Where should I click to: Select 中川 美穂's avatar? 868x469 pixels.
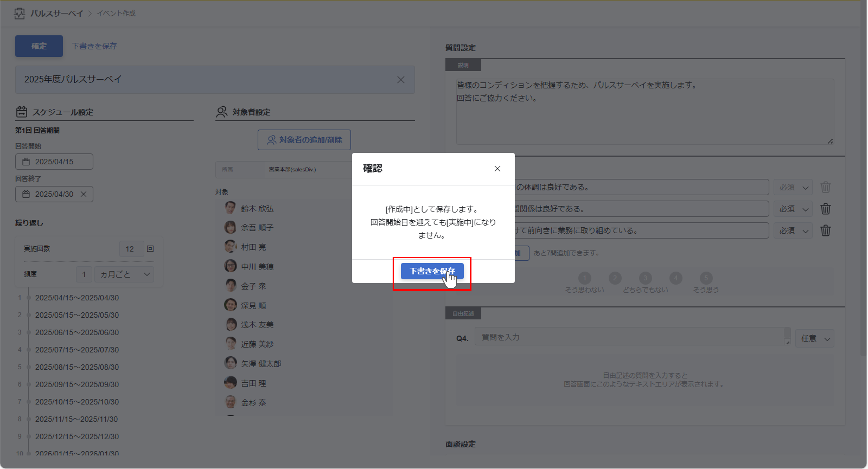click(x=230, y=266)
